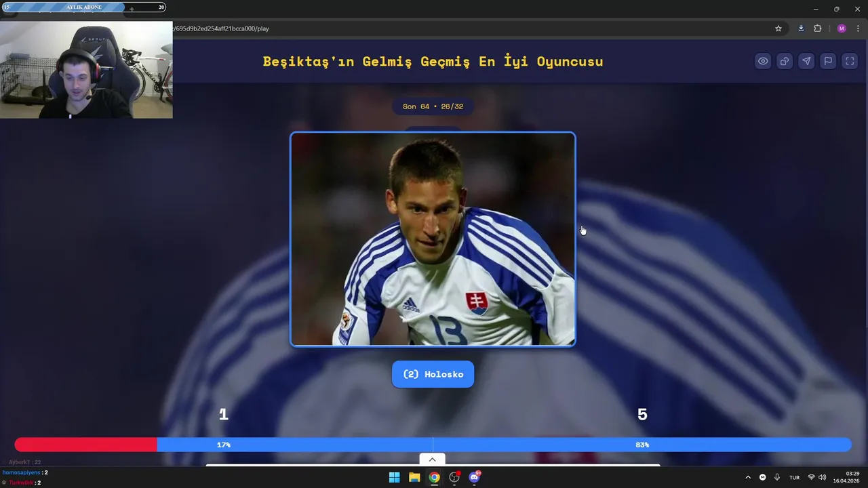The width and height of the screenshot is (868, 488).
Task: Open Discord from the taskbar
Action: point(475,477)
